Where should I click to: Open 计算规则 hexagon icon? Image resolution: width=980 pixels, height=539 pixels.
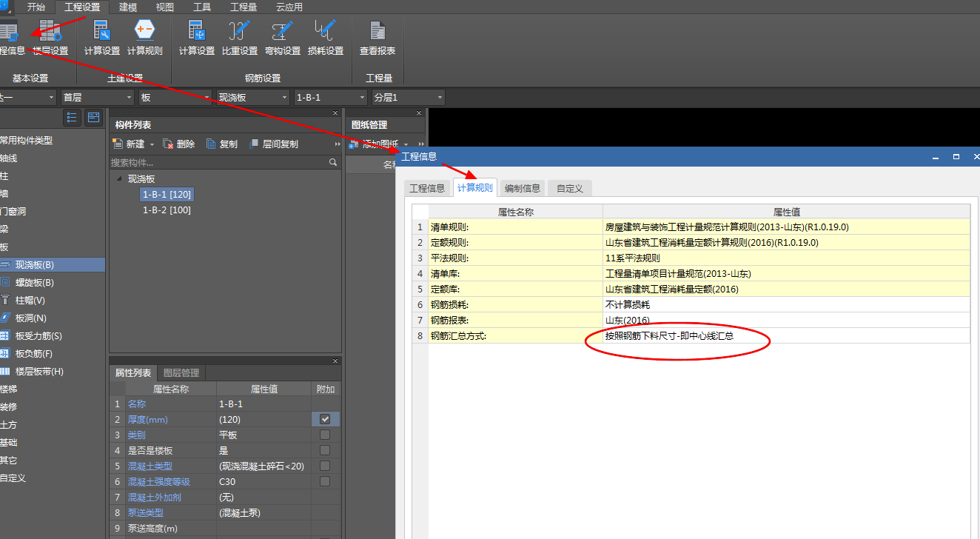click(145, 38)
